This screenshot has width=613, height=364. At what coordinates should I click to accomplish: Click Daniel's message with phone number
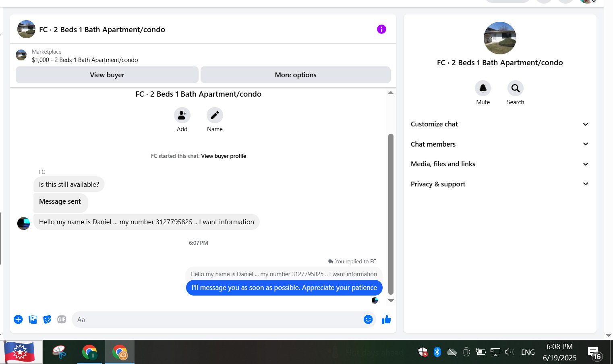coord(147,222)
